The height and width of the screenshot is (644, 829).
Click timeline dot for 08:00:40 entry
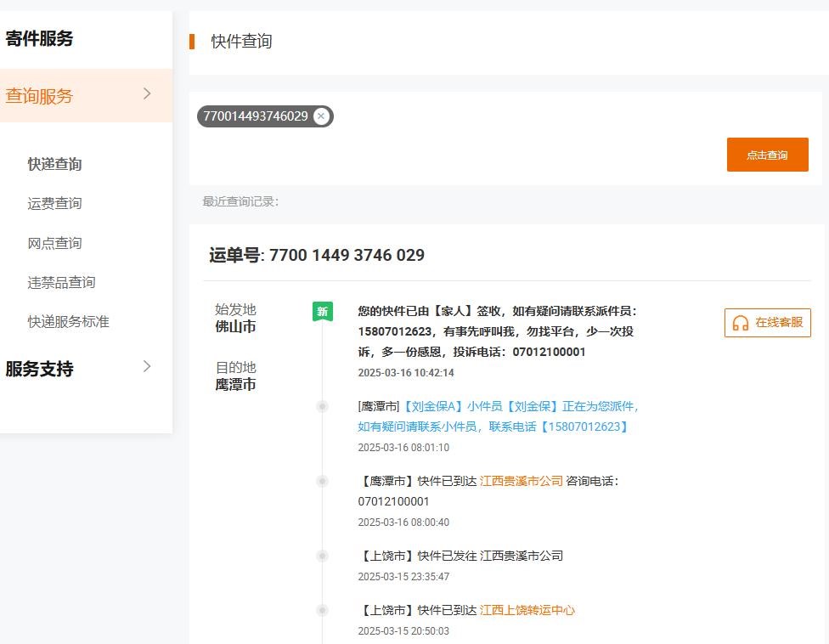click(322, 481)
